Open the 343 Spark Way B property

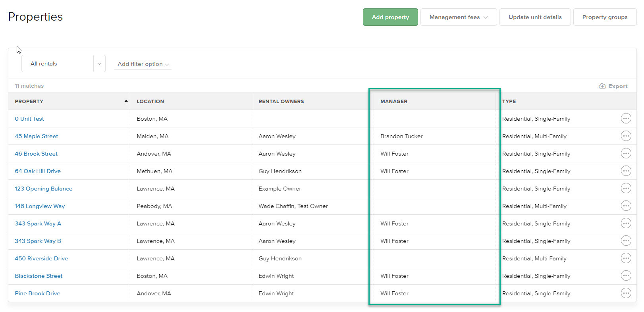coord(38,241)
